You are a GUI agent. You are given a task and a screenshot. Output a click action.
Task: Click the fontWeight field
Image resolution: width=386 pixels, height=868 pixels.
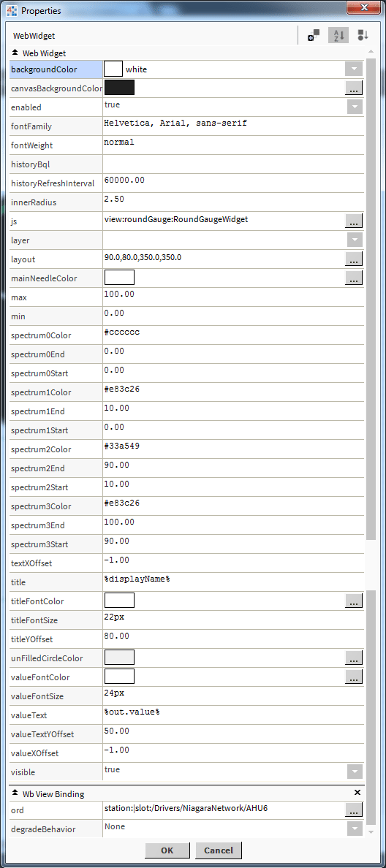[x=233, y=145]
